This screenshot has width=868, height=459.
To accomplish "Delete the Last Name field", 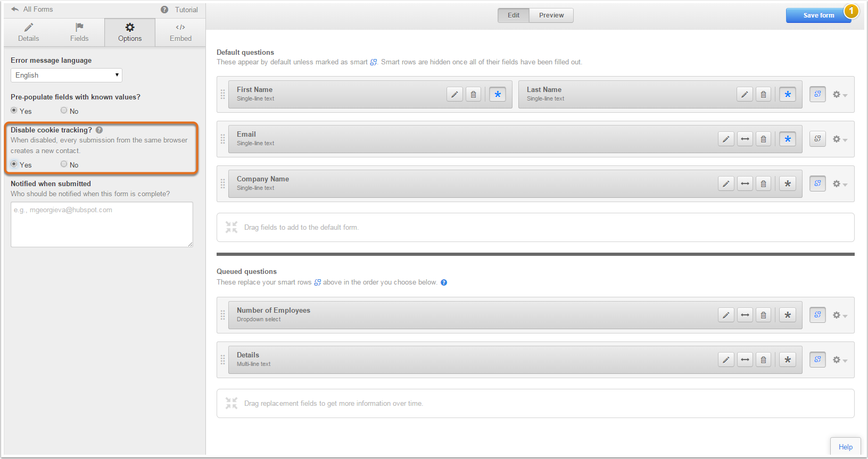I will (764, 95).
